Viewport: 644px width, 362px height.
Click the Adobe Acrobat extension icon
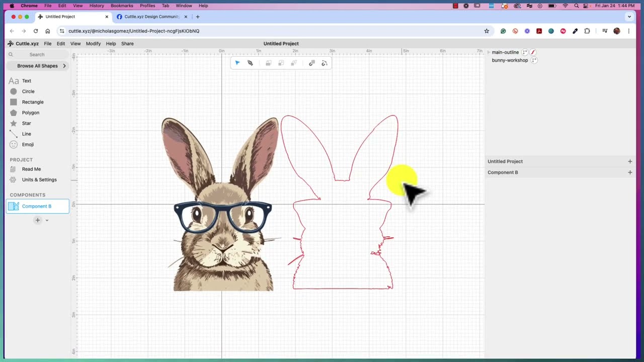539,31
